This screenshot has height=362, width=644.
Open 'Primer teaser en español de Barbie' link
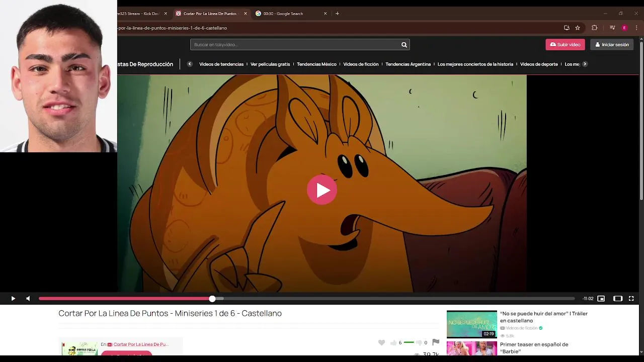tap(534, 348)
